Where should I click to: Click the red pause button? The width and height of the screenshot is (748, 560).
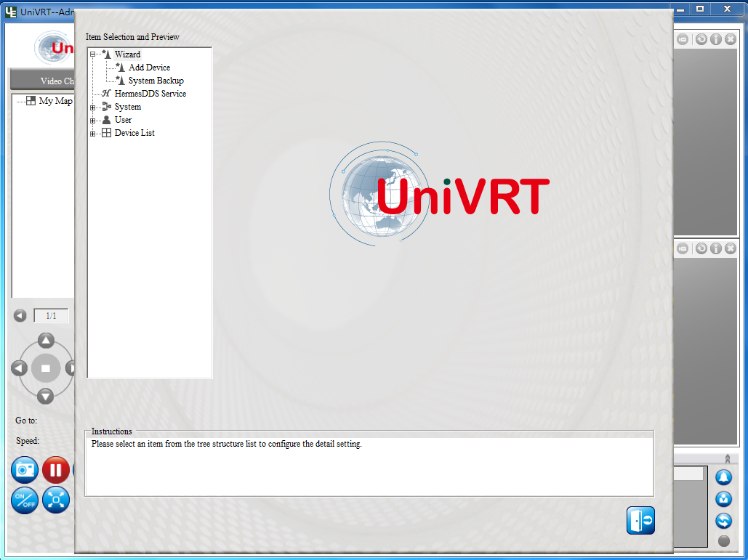pyautogui.click(x=56, y=470)
